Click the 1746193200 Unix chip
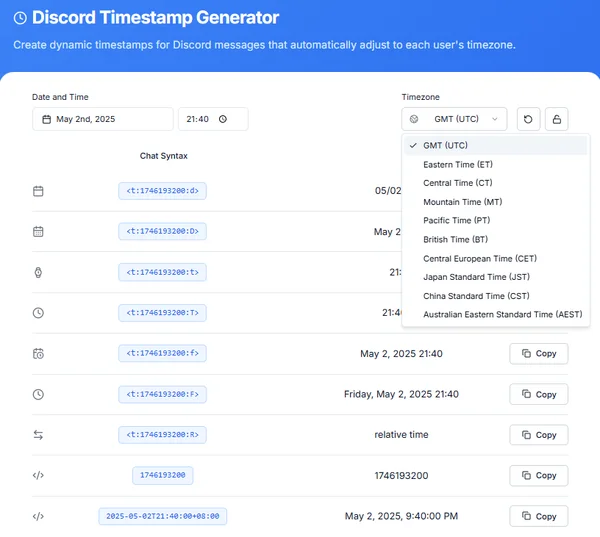600x537 pixels. pyautogui.click(x=163, y=475)
